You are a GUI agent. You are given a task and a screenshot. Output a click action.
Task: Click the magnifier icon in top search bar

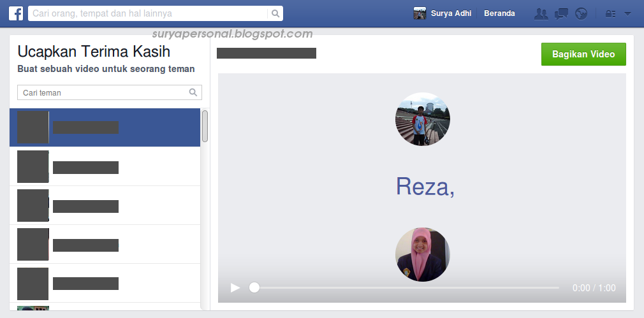point(275,13)
